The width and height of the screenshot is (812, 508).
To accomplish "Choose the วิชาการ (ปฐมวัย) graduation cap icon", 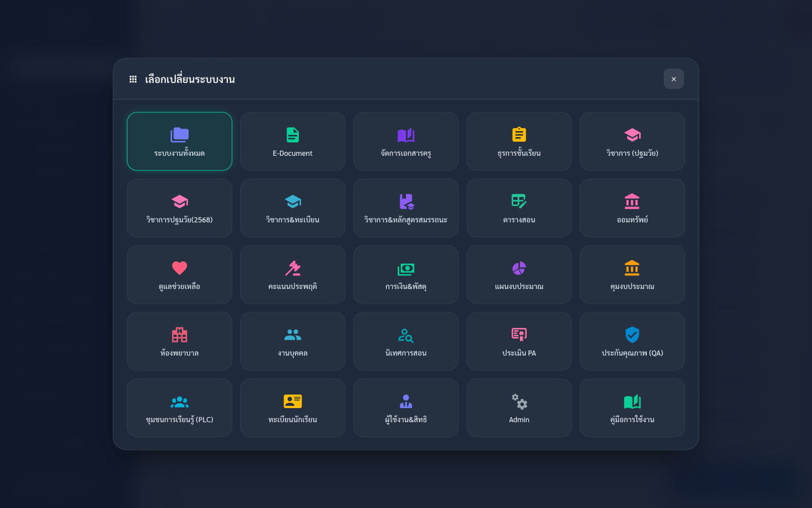I will click(632, 135).
